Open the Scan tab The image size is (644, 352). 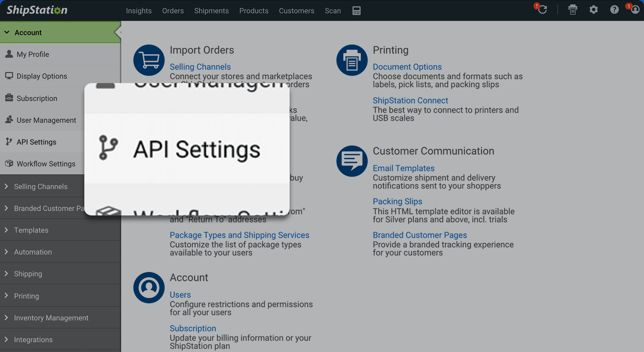click(333, 11)
